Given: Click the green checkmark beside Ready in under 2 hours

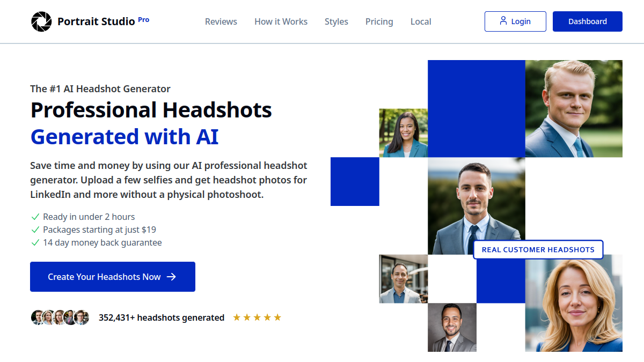Looking at the screenshot, I should [x=35, y=217].
